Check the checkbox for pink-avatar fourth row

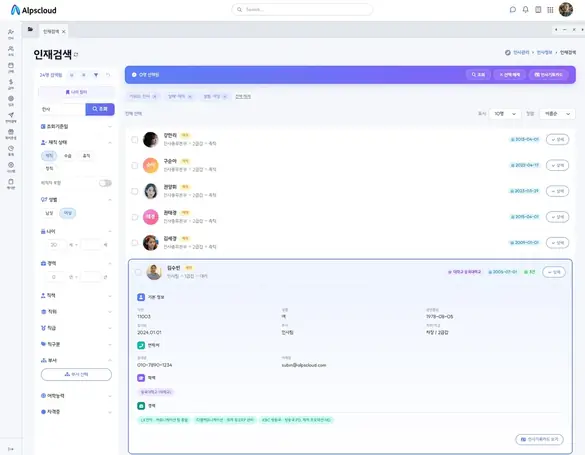135,217
